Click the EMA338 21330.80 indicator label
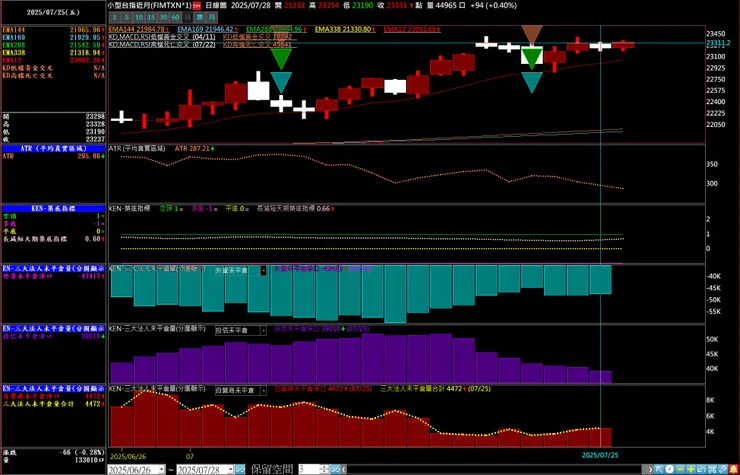Image resolution: width=740 pixels, height=475 pixels. (x=345, y=29)
